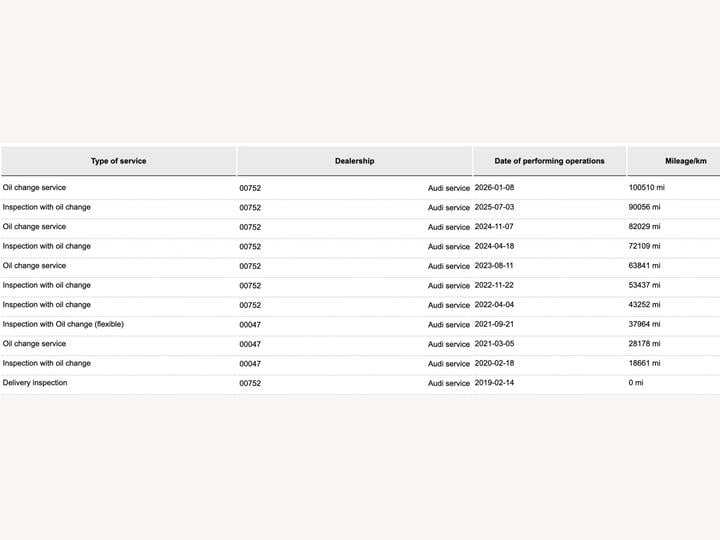Click the 37964 mi mileage cell
This screenshot has width=720, height=540.
(x=645, y=324)
